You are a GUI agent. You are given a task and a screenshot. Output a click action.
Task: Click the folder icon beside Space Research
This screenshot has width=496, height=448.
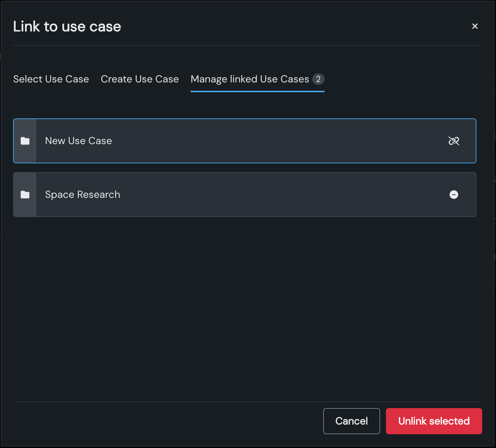(x=25, y=195)
